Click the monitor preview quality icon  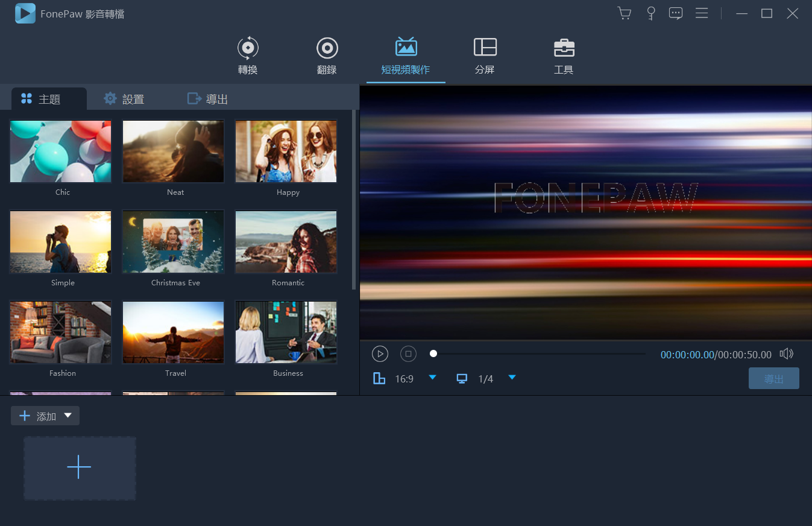coord(462,379)
